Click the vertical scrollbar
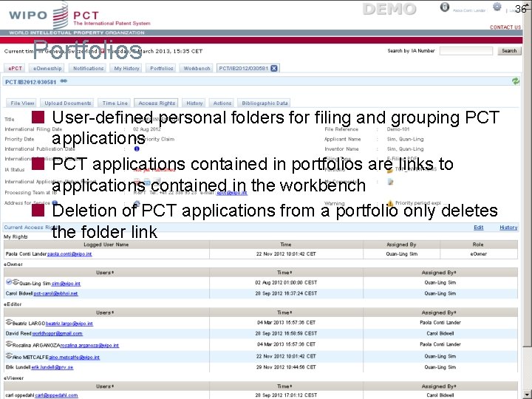532x399 pixels. click(x=528, y=177)
